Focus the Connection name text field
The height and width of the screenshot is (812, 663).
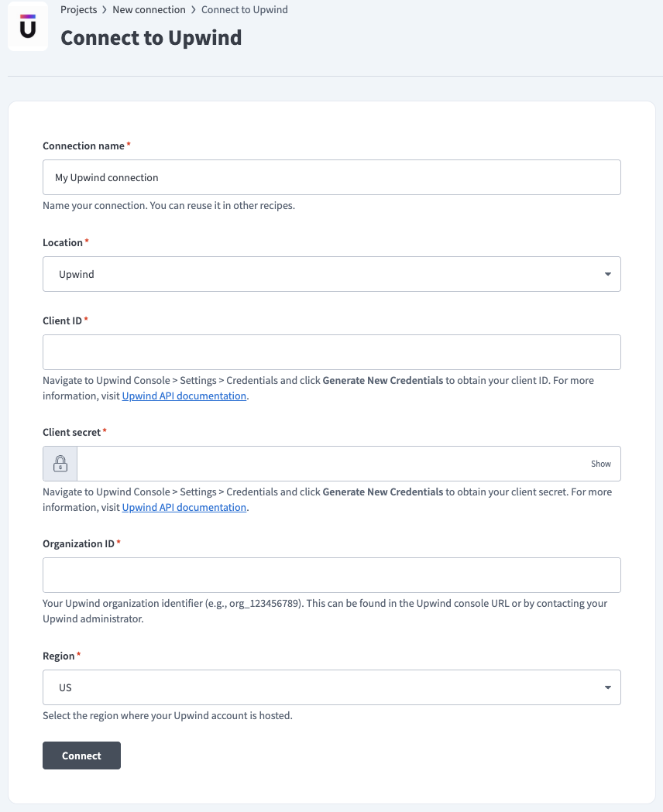(x=331, y=177)
